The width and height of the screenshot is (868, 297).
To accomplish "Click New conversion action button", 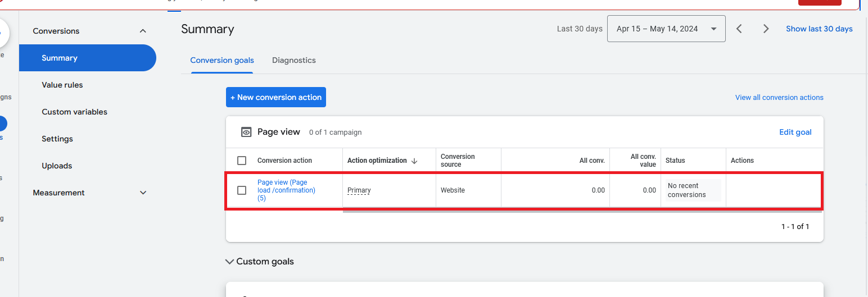I will [x=275, y=97].
